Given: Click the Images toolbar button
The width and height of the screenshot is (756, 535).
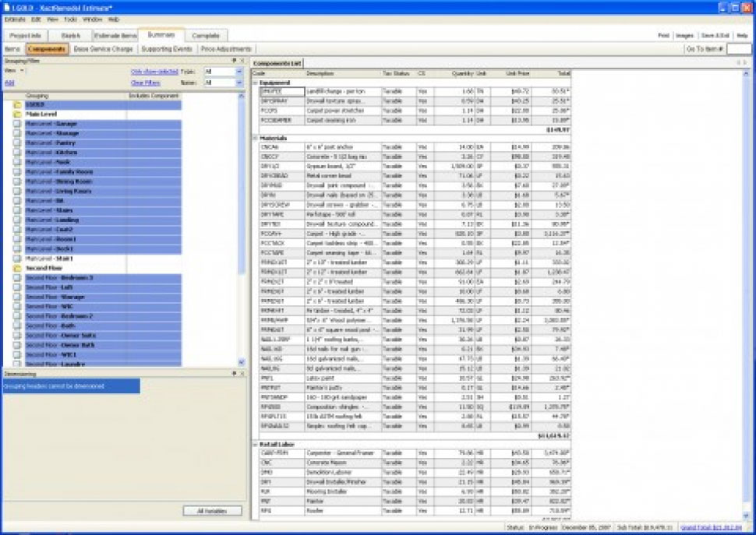Looking at the screenshot, I should [x=684, y=36].
